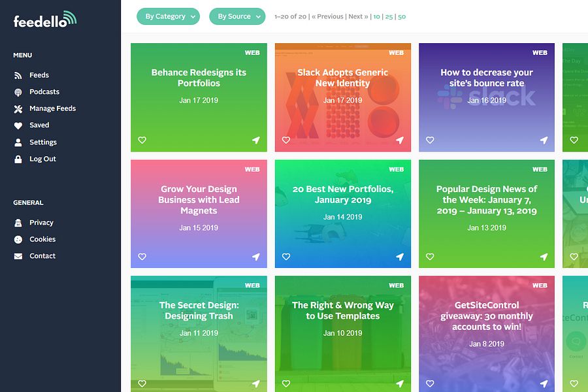Image resolution: width=588 pixels, height=392 pixels.
Task: Open Behance Redesigns its Portfolios article title
Action: coord(199,78)
